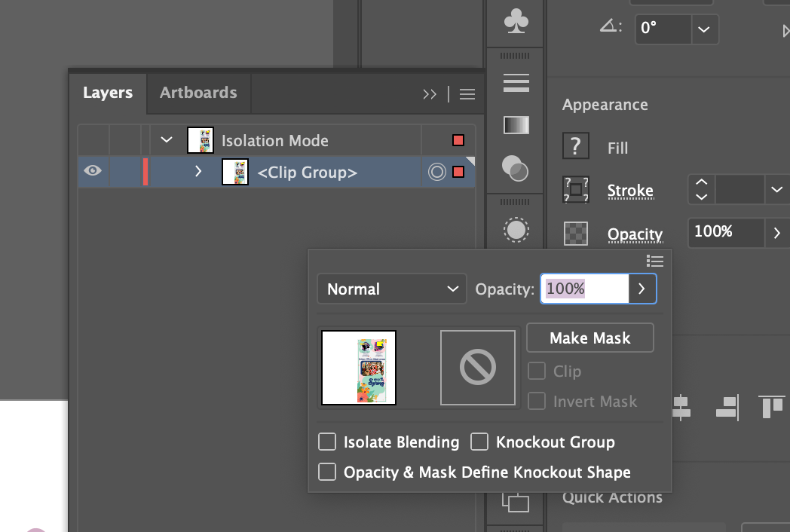
Task: Open the Stroke panel lines icon
Action: pyautogui.click(x=516, y=83)
